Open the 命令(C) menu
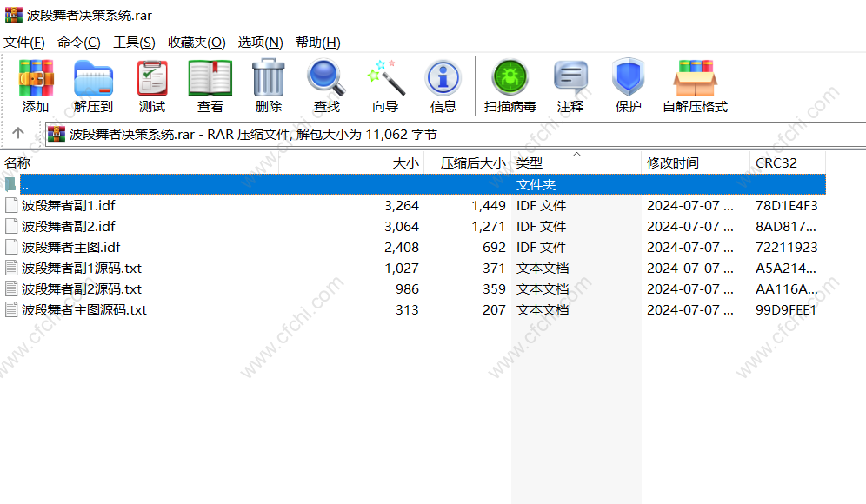This screenshot has height=504, width=866. (x=79, y=43)
